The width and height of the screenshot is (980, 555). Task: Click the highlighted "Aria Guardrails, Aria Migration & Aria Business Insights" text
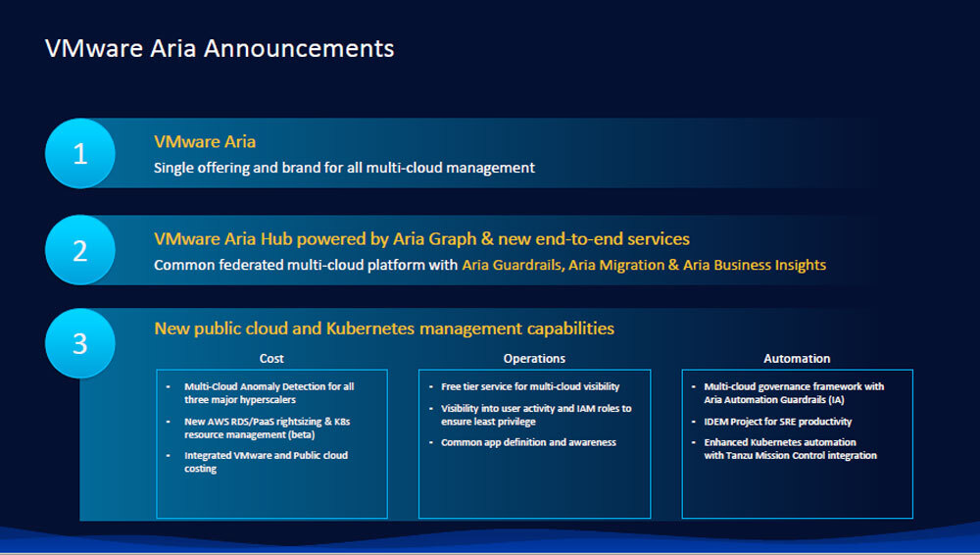coord(644,265)
